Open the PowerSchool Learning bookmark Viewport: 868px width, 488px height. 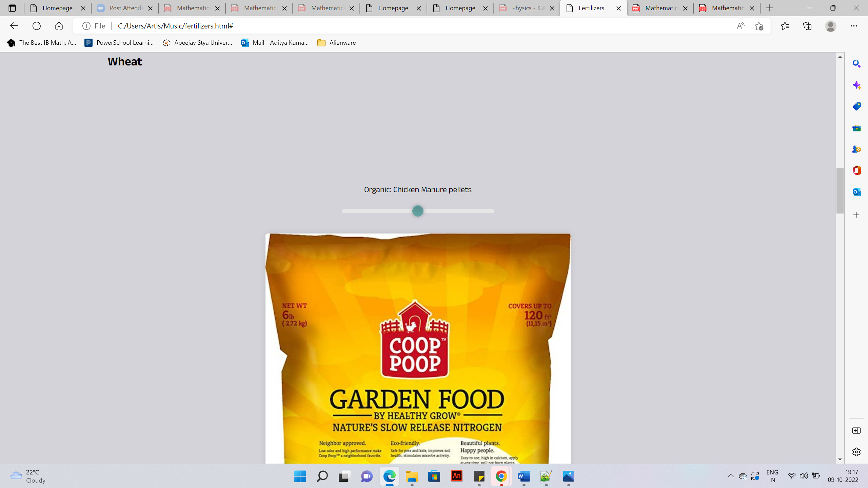coord(119,43)
